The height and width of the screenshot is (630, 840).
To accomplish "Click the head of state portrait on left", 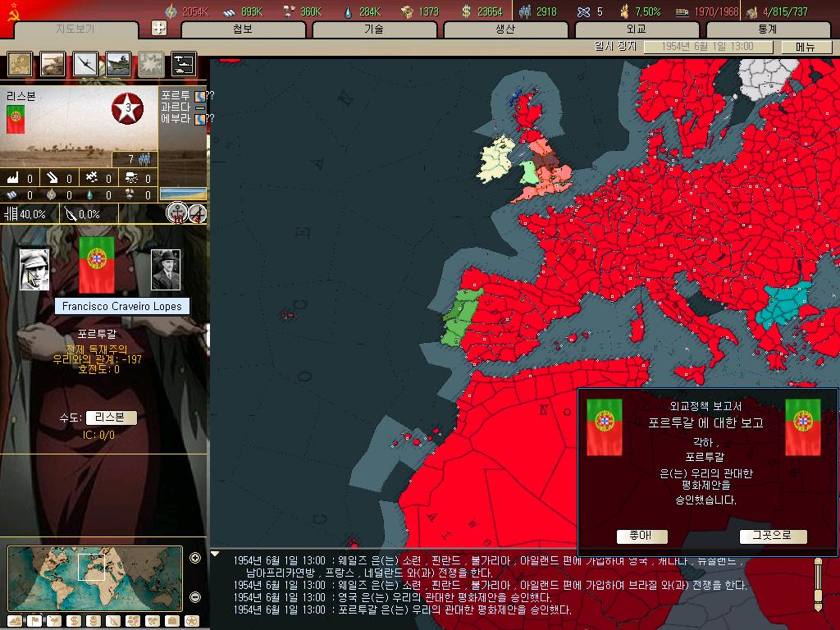I will tap(34, 269).
